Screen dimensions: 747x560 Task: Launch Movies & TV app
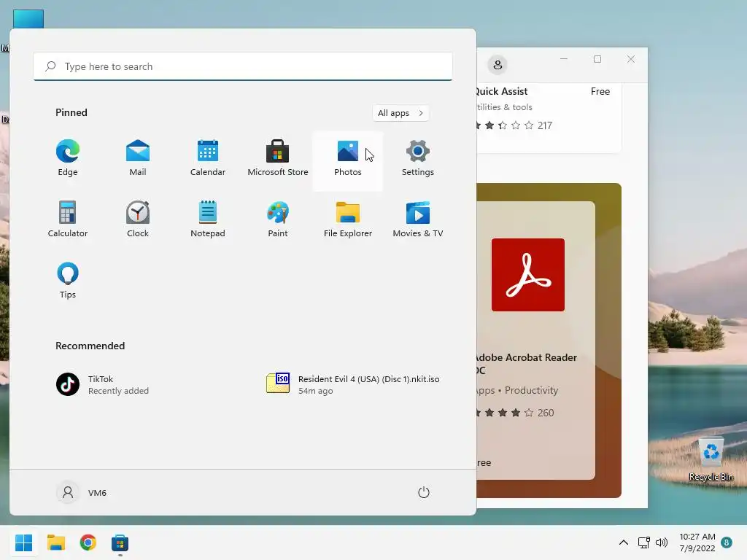click(x=418, y=219)
